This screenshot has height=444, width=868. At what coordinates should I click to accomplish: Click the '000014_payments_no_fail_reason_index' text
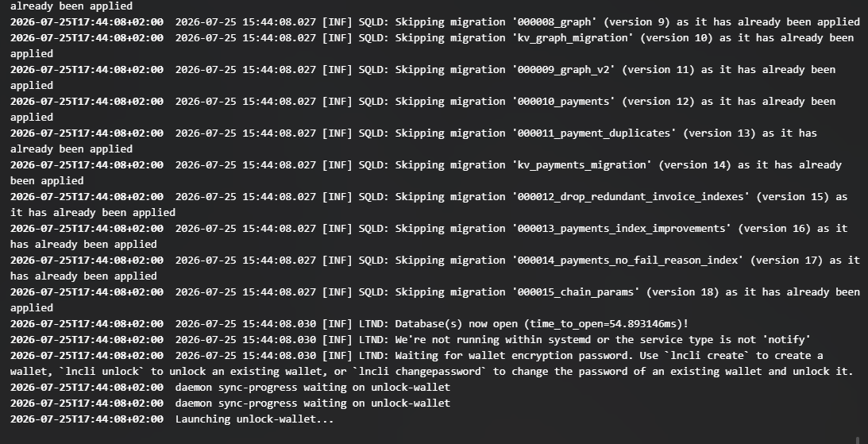coord(627,261)
